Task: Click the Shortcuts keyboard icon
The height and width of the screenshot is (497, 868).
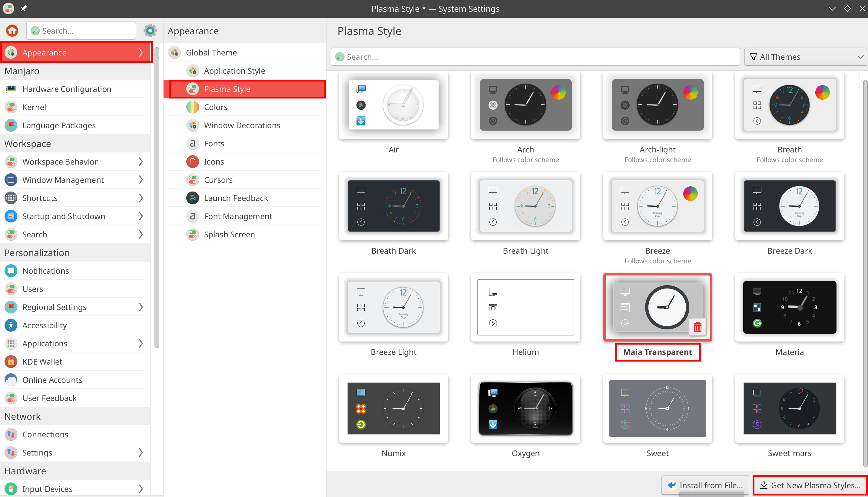Action: coord(11,198)
